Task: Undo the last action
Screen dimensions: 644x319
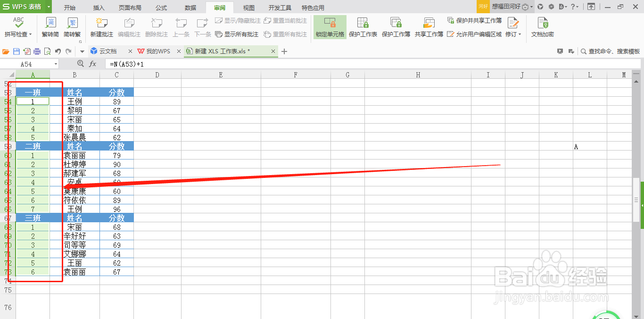Action: pos(58,51)
